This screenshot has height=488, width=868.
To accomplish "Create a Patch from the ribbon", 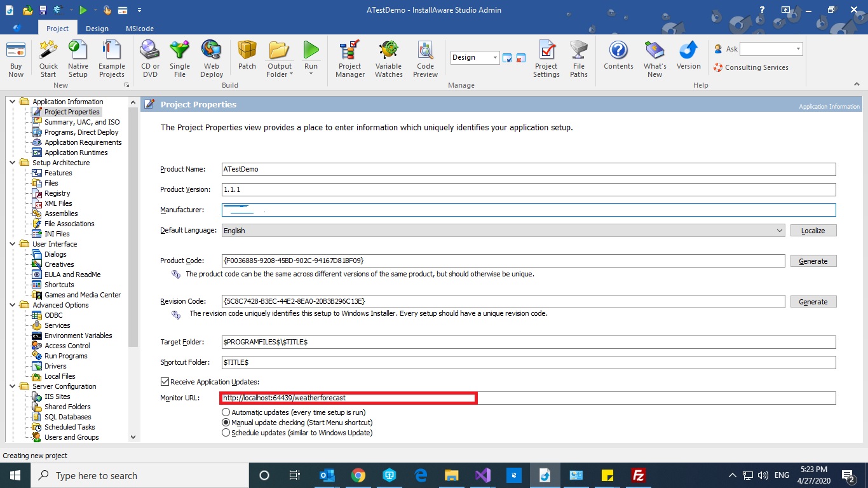I will pos(247,56).
